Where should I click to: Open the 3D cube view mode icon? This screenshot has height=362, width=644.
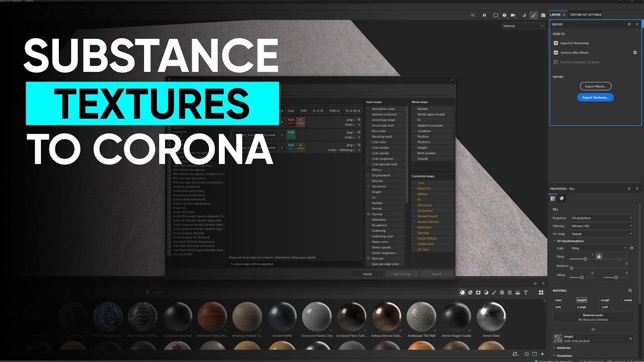click(x=504, y=15)
